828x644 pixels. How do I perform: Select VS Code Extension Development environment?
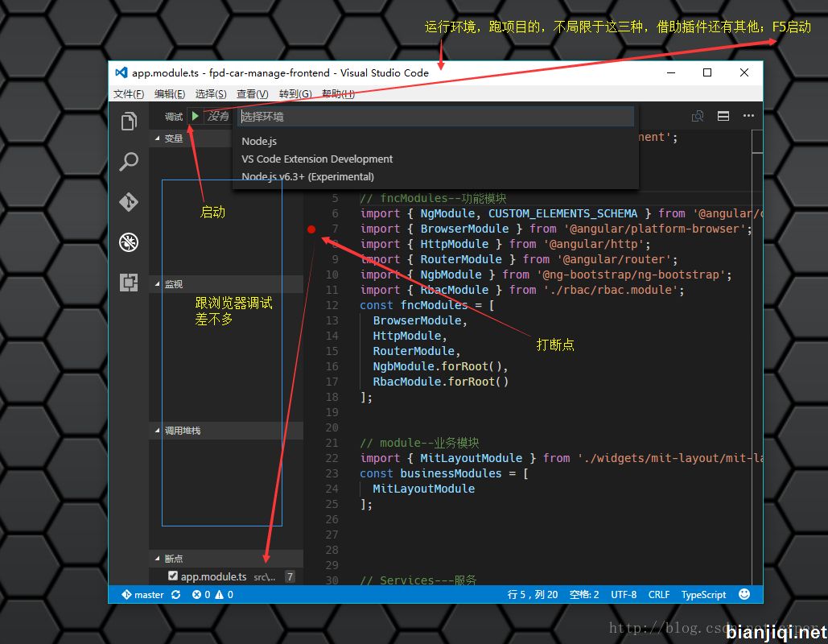pyautogui.click(x=435, y=159)
